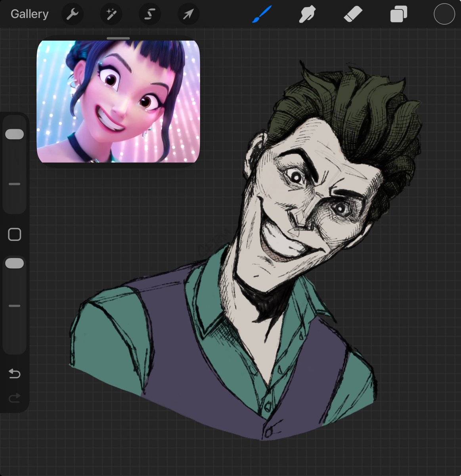Open the Actions wrench menu

[x=73, y=15]
